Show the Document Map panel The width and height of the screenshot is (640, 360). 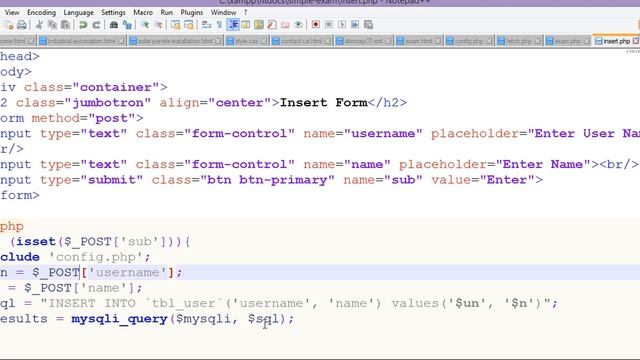pyautogui.click(x=259, y=25)
